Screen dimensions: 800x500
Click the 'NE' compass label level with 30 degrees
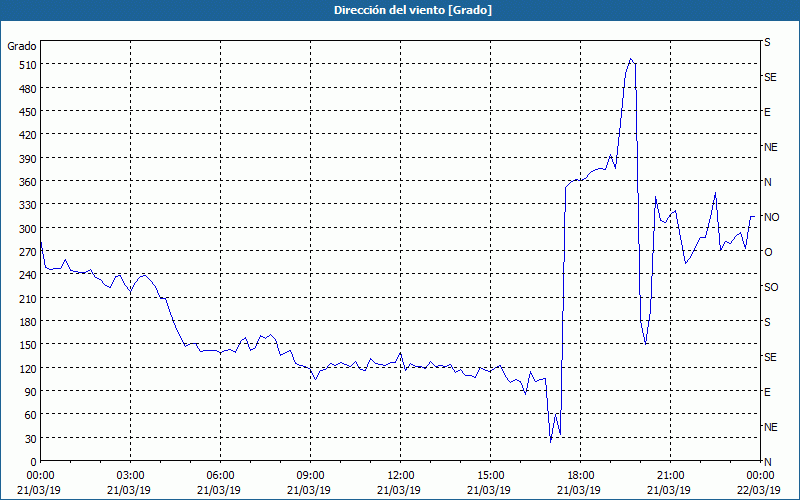point(770,427)
